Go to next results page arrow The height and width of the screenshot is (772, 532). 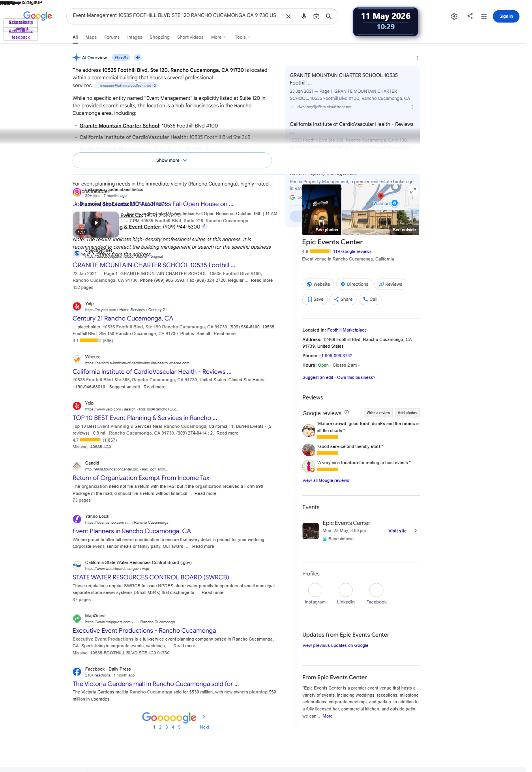pos(204,717)
